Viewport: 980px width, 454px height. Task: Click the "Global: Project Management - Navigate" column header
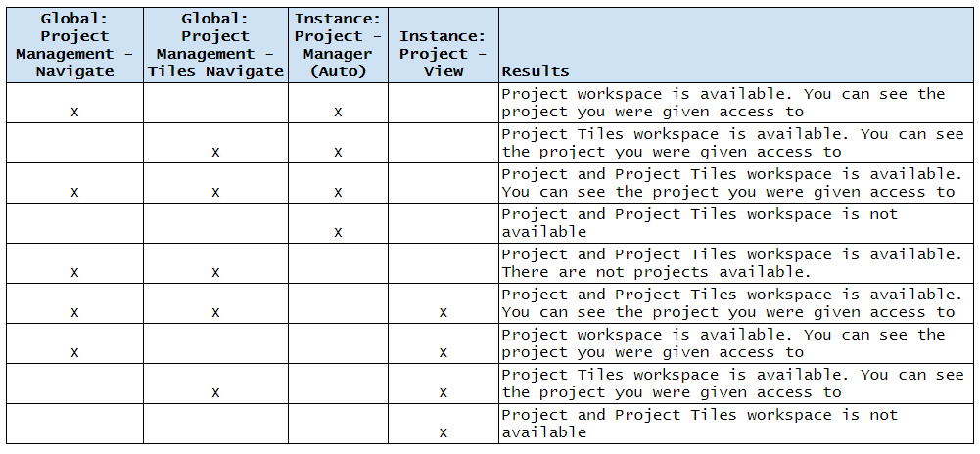[74, 45]
